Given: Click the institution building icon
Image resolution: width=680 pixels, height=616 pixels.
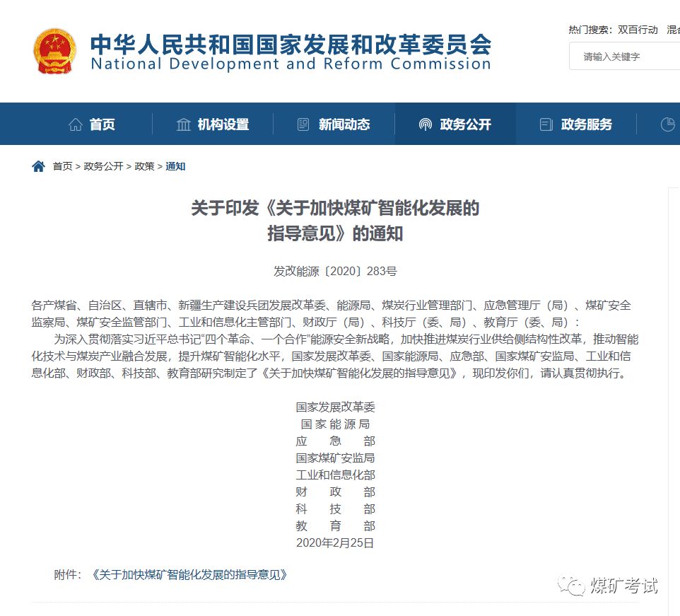Looking at the screenshot, I should click(x=184, y=124).
